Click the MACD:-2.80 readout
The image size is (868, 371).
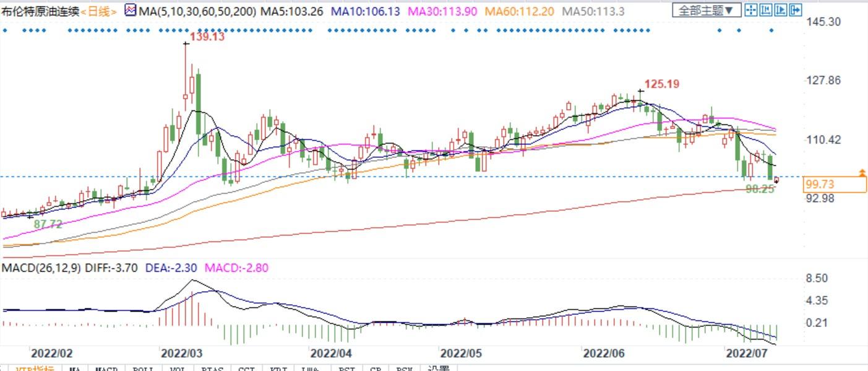tap(236, 268)
